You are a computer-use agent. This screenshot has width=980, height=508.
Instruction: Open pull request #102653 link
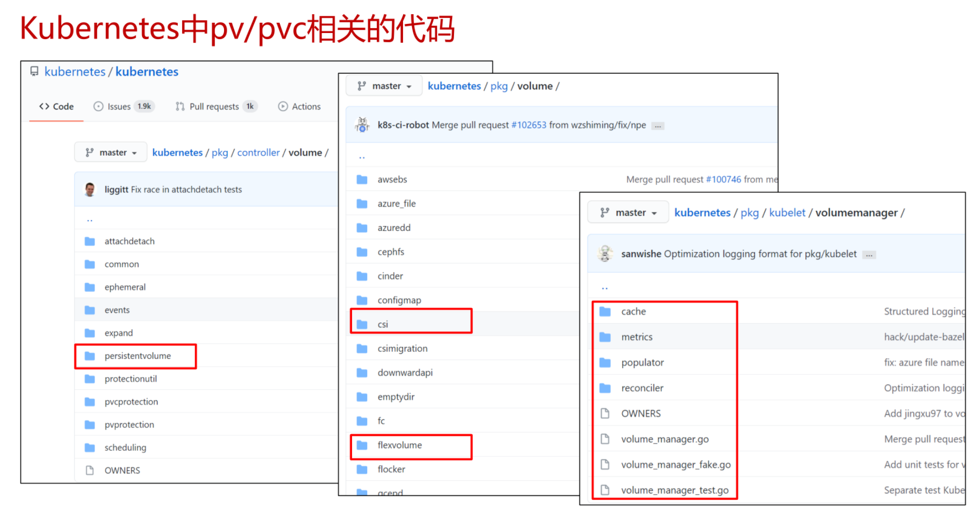[529, 125]
